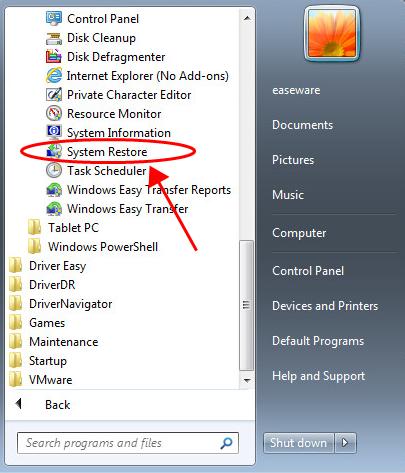Expand the Driver Easy folder
The image size is (405, 473).
(x=47, y=266)
